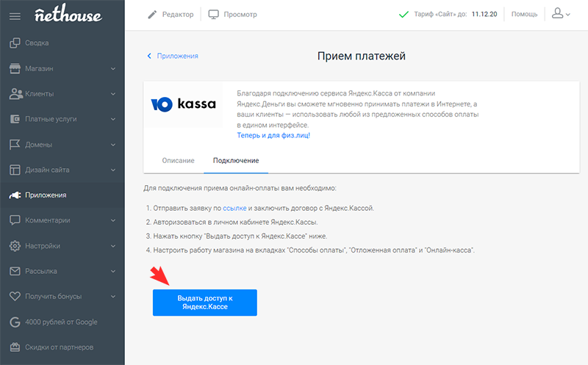Click the Магазин shop icon
The height and width of the screenshot is (365, 588).
(x=15, y=68)
